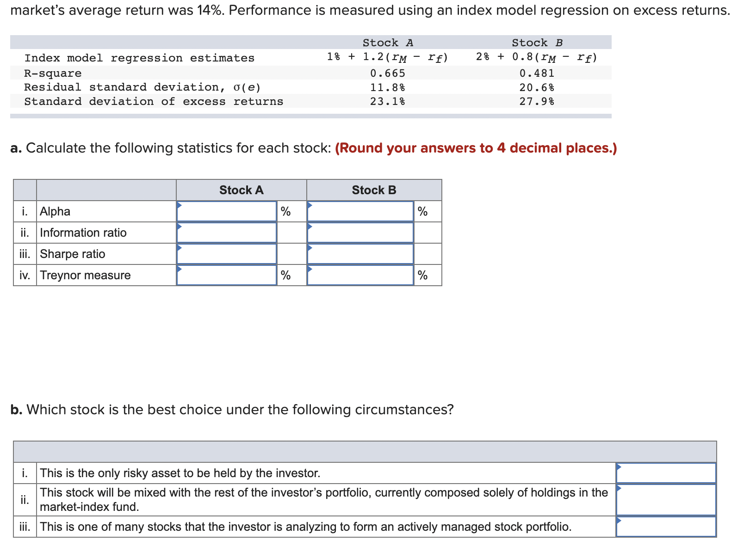756x540 pixels.
Task: Click the R-square row in the regression estimates table
Action: pyautogui.click(x=52, y=73)
